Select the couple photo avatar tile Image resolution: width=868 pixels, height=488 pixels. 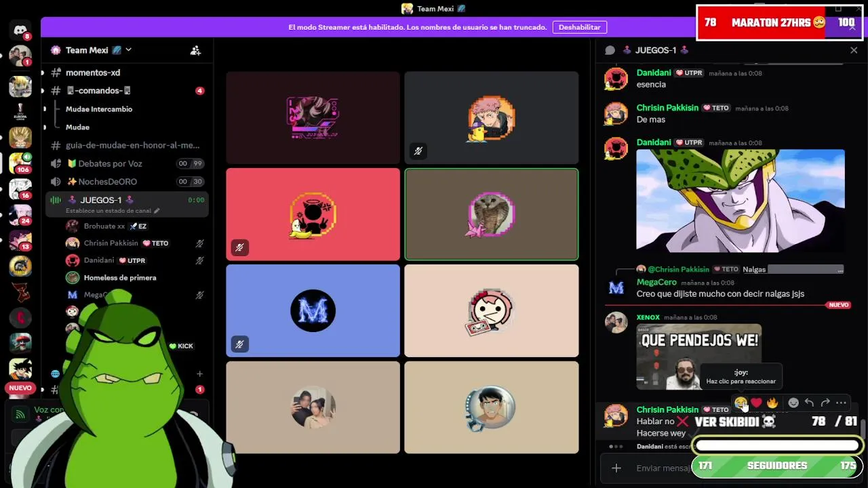(313, 407)
